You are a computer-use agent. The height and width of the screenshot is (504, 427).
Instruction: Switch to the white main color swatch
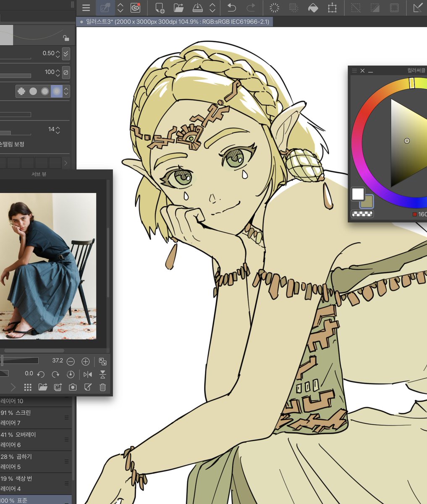click(x=358, y=194)
